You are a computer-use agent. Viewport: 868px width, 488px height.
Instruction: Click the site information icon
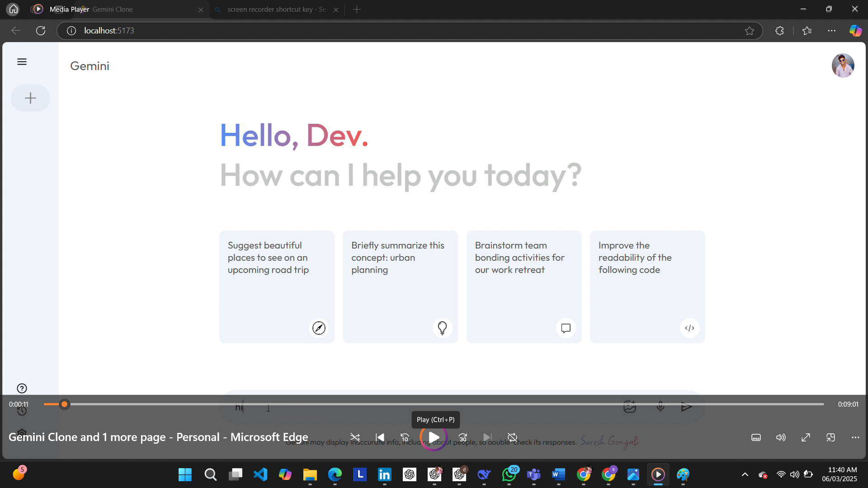point(71,31)
